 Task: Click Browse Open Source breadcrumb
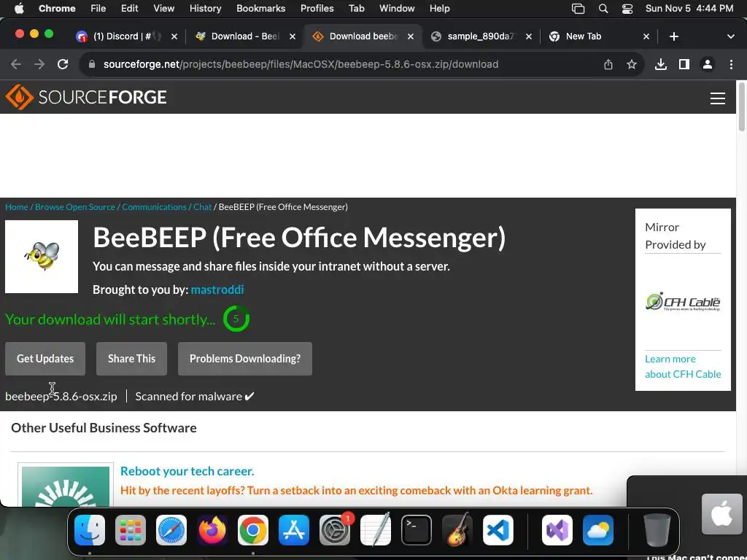[75, 206]
